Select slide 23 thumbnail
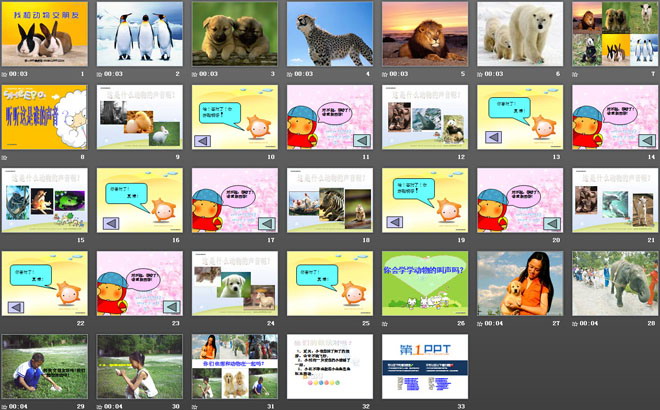This screenshot has width=660, height=410. pos(140,284)
